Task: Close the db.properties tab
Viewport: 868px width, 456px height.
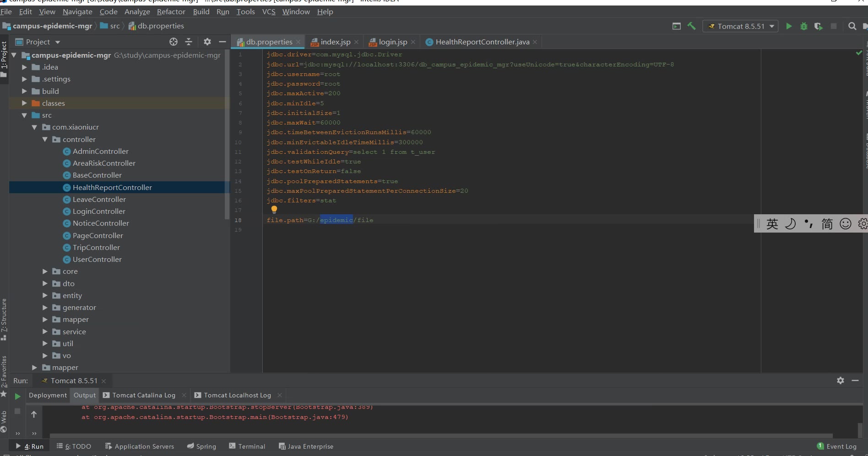Action: [x=298, y=42]
